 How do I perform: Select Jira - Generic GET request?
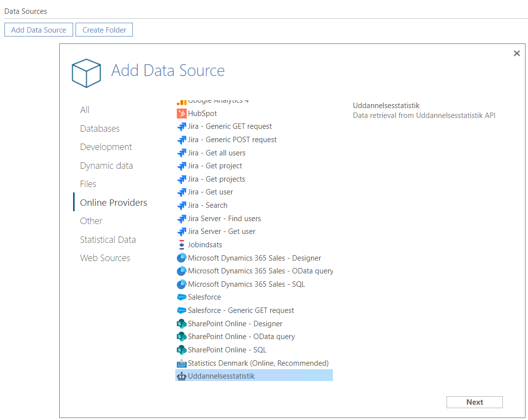230,126
